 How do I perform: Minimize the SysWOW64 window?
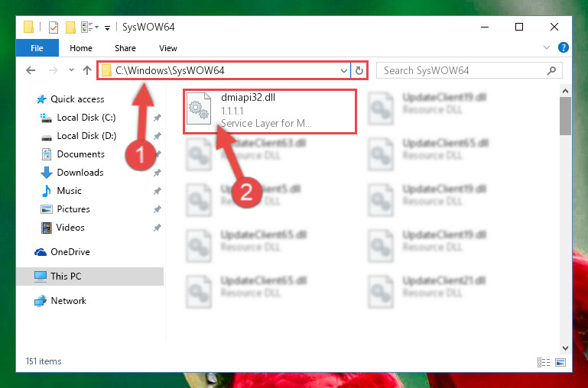coord(485,27)
